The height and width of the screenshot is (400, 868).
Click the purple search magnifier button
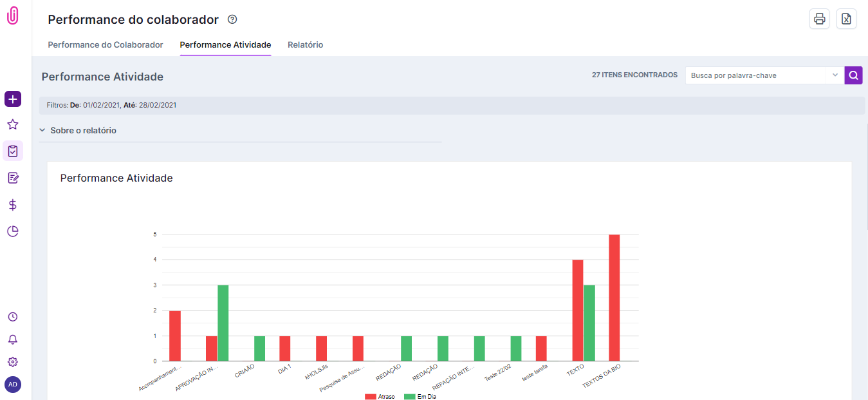point(853,75)
